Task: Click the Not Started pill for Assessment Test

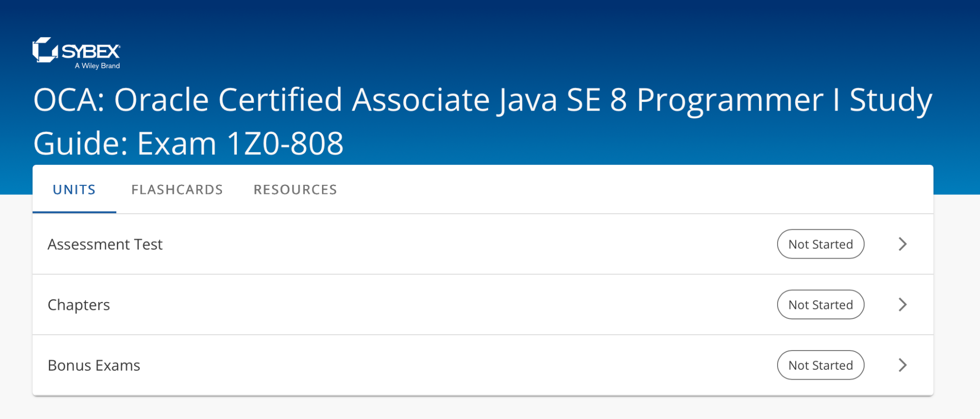Action: 820,244
